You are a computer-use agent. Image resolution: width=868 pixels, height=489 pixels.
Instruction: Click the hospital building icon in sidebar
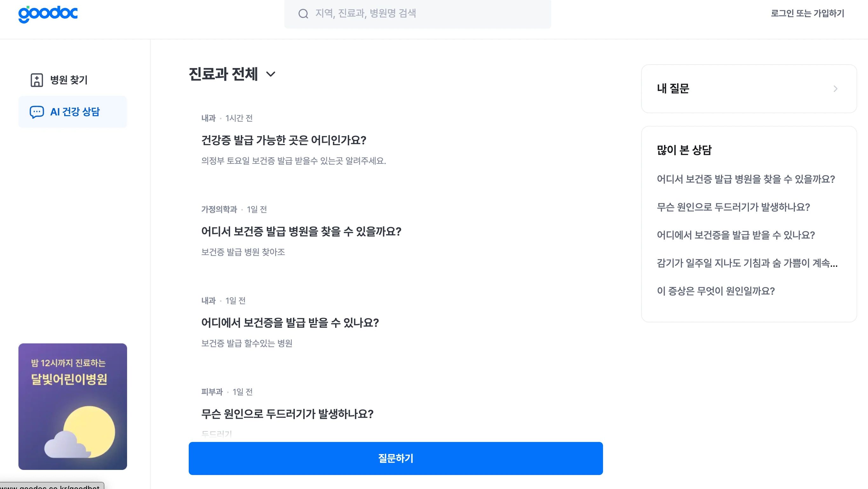point(37,80)
